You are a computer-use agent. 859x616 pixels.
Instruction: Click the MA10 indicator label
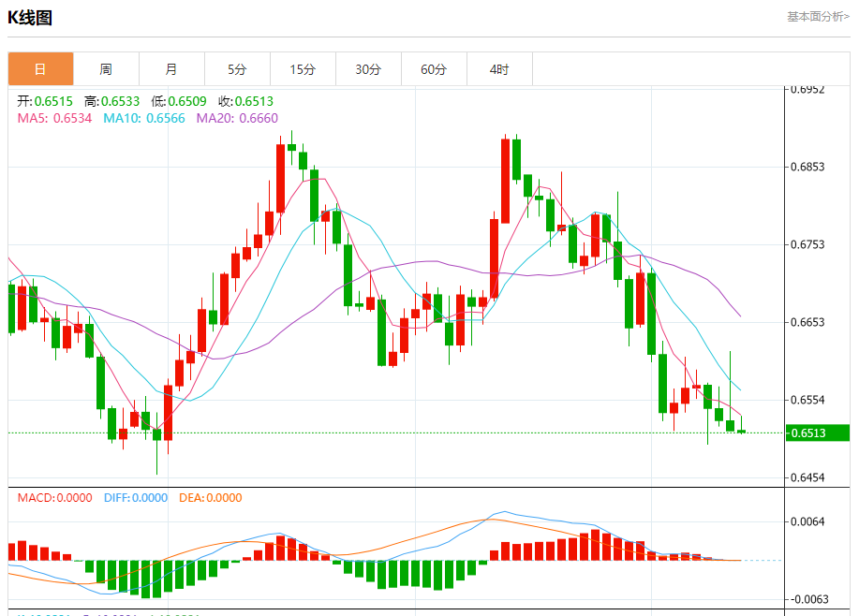coord(144,118)
